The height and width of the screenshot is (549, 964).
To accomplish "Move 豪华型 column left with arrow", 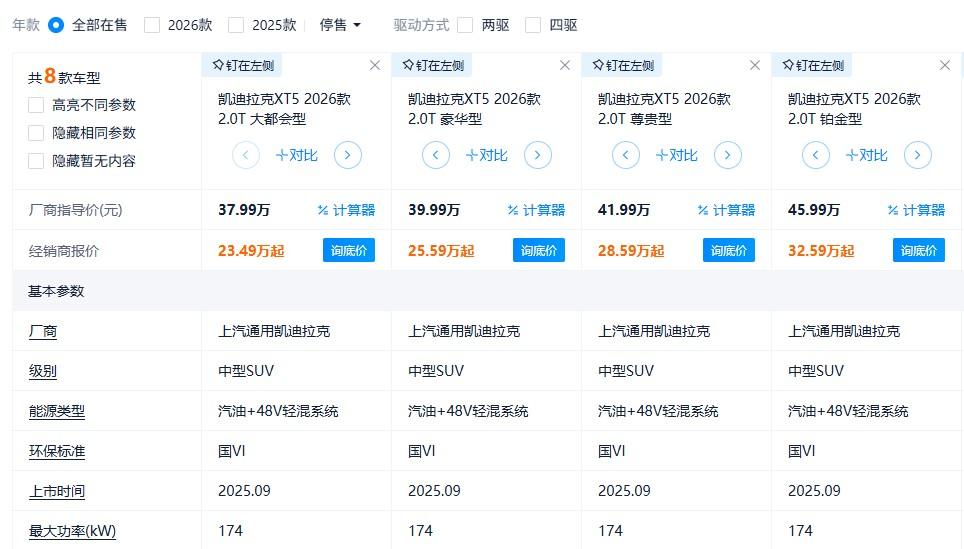I will [x=436, y=155].
